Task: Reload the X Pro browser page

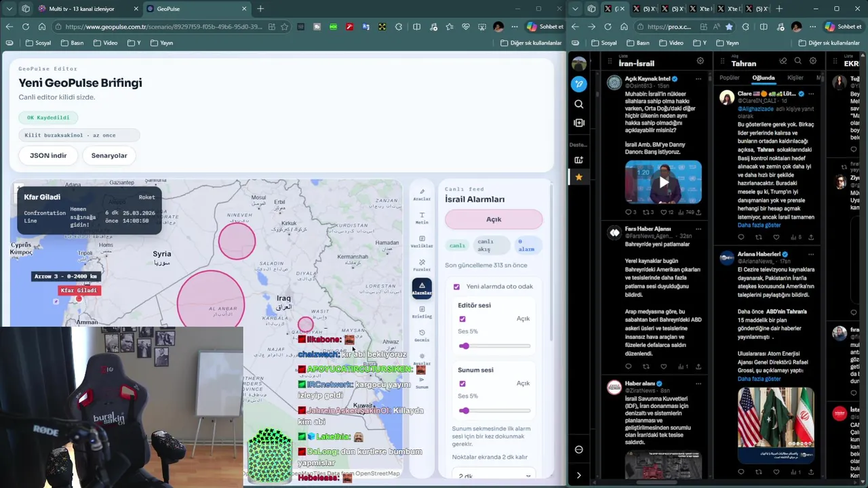Action: 608,27
